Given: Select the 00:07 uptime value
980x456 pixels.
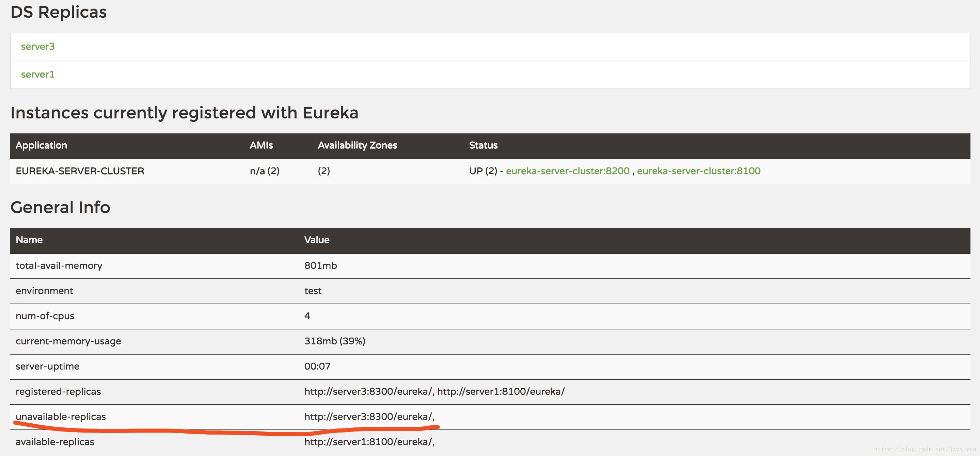Looking at the screenshot, I should 318,366.
